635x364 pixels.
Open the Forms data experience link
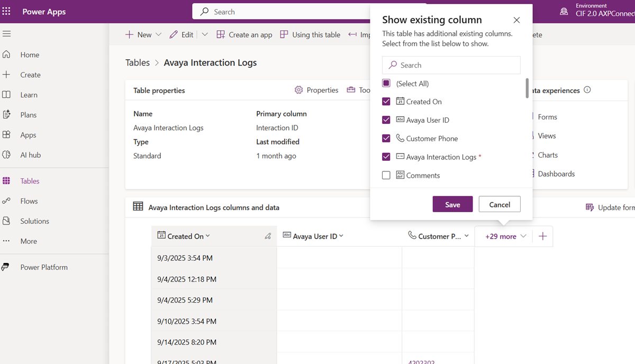547,117
